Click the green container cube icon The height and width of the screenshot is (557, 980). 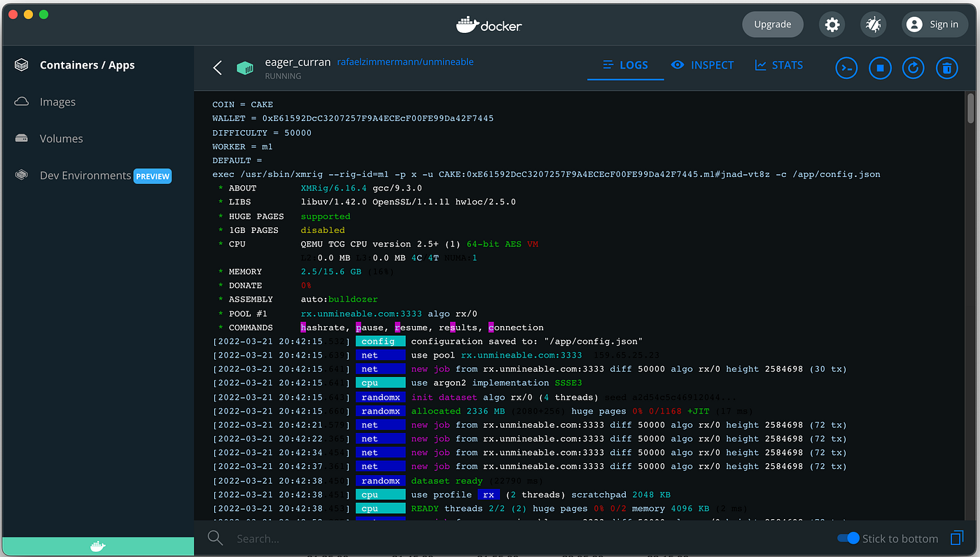point(245,68)
